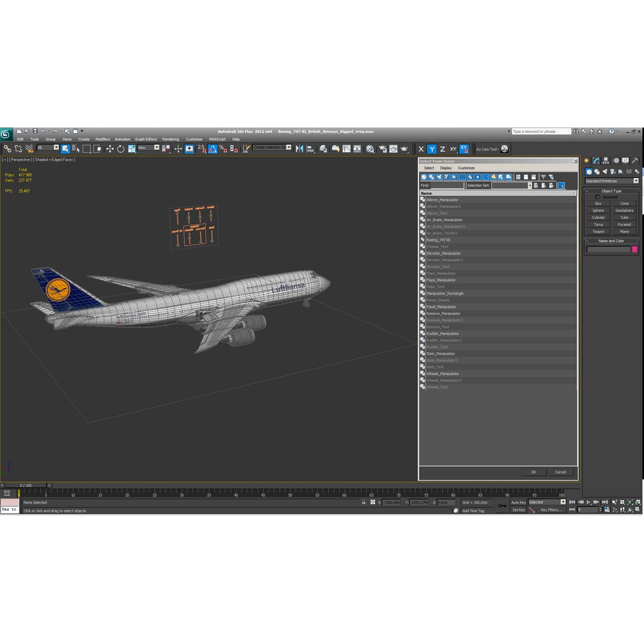
Task: Click the Cylinder primitive button
Action: coord(598,218)
